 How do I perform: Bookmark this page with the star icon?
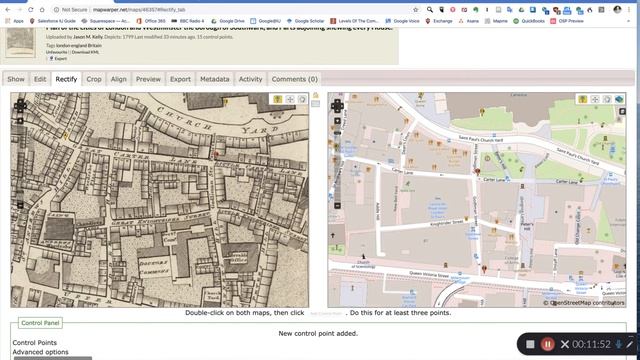tap(416, 9)
